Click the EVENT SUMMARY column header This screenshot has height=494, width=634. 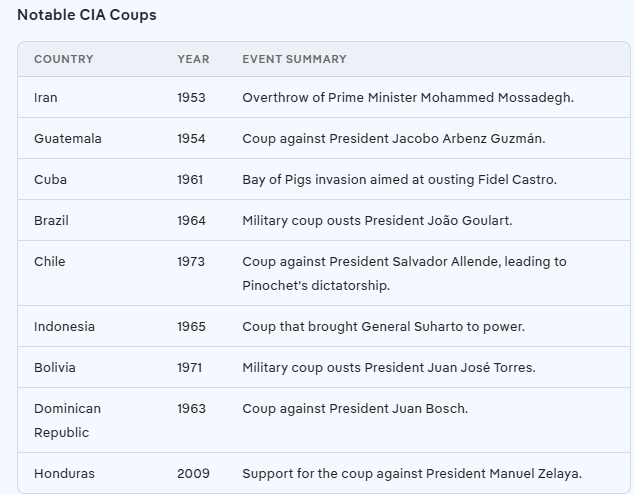point(294,59)
